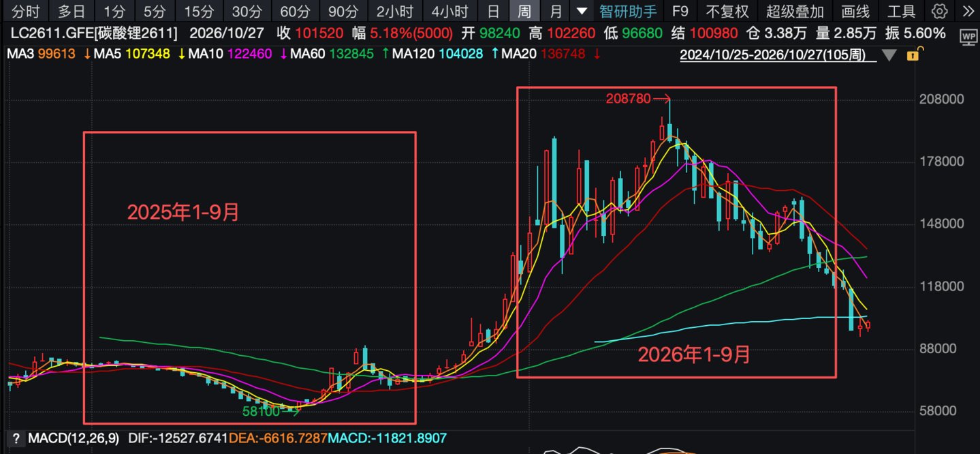Click the MA10 122460 indicator label
980x454 pixels.
231,54
